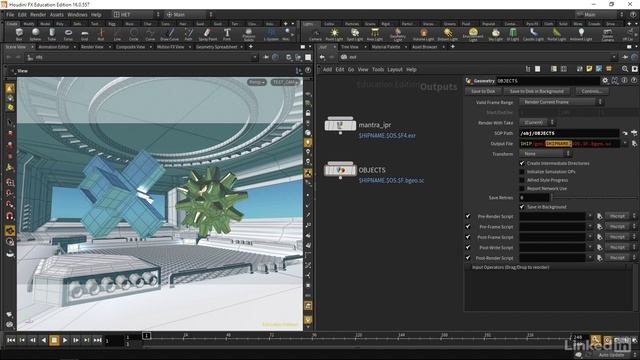This screenshot has height=360, width=640.
Task: Open the Persp viewport camera dropdown
Action: tap(257, 82)
